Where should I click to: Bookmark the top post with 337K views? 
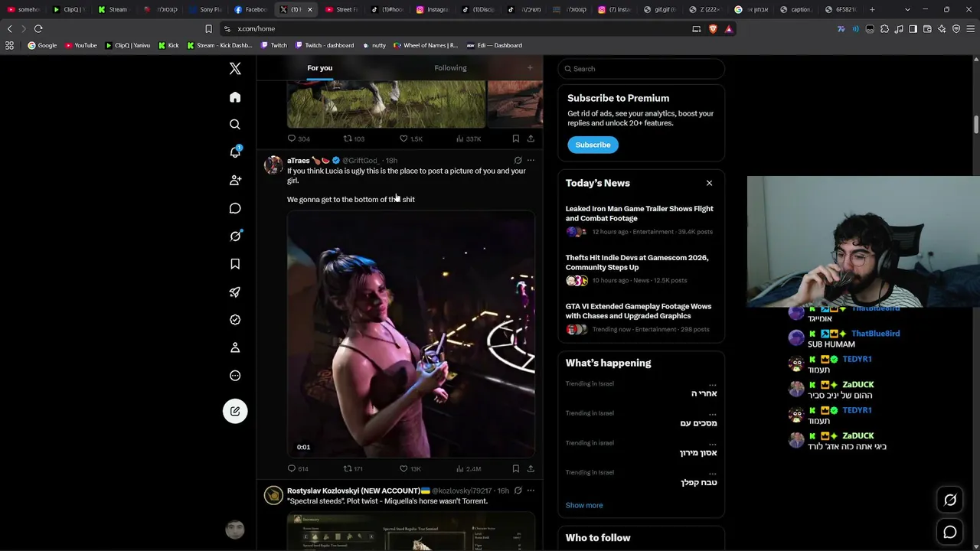516,139
